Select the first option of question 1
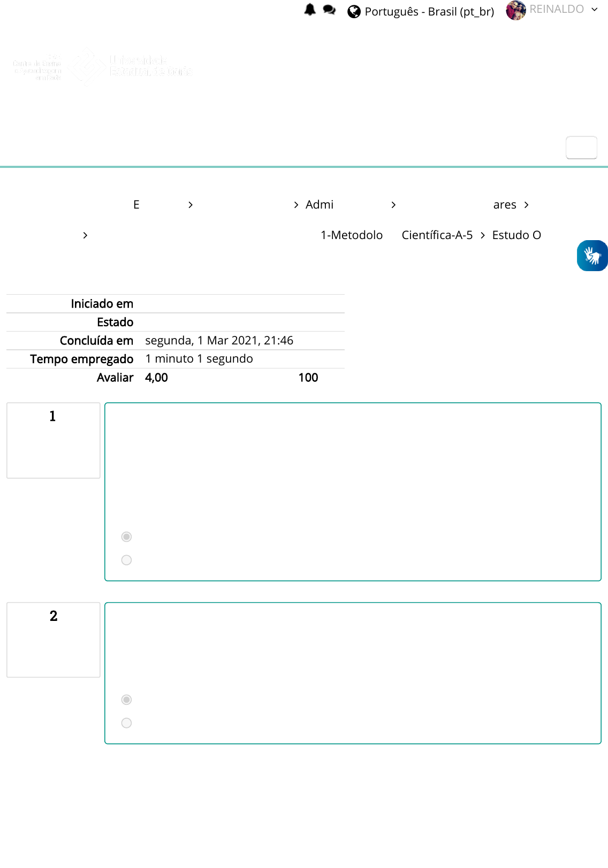 126,536
